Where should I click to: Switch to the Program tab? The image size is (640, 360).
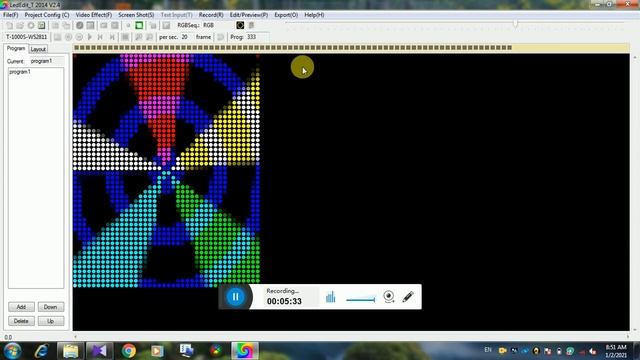click(x=16, y=48)
